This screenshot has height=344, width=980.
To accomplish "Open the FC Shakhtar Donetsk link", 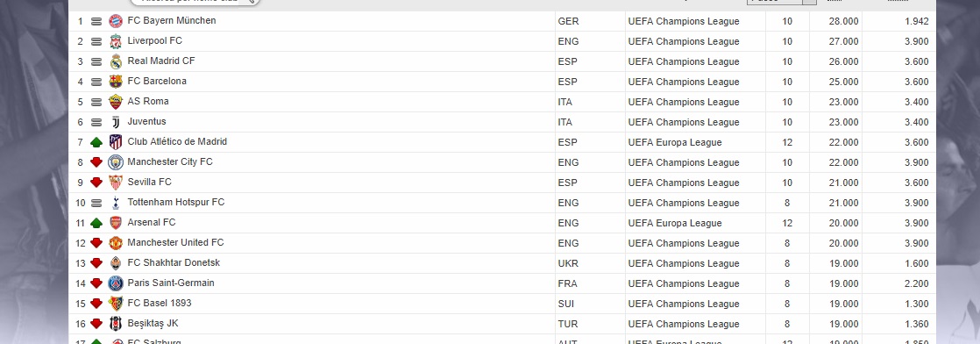I will click(174, 262).
